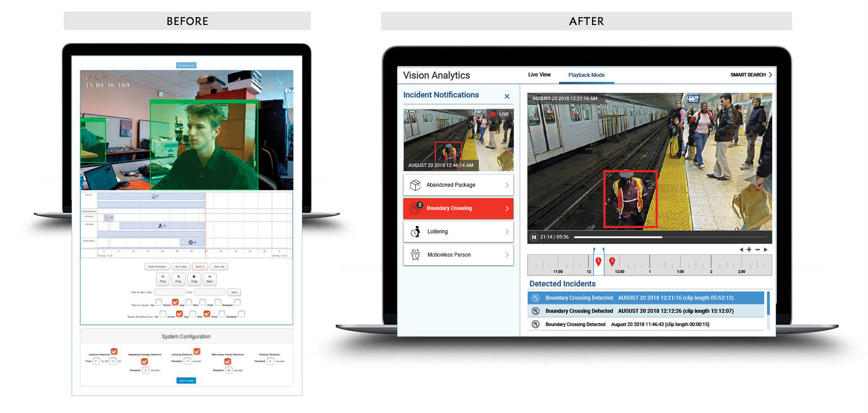Click the Boundary Crossing icon with badge 2
This screenshot has width=868, height=413.
415,208
